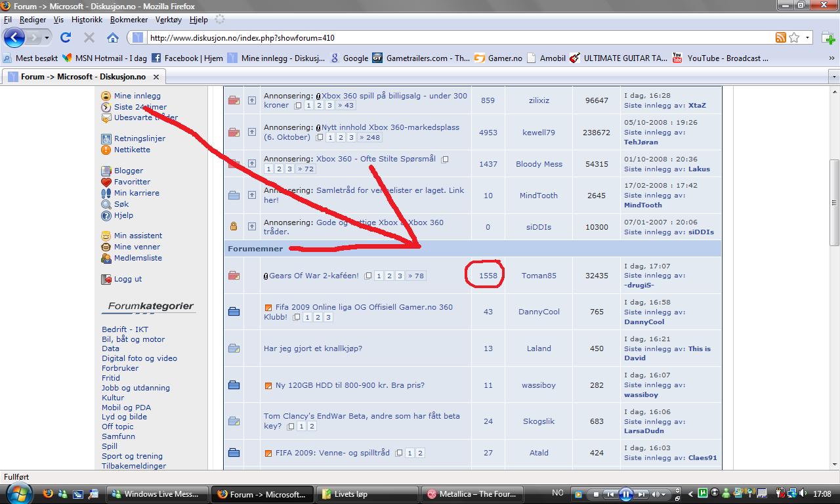840x504 pixels.
Task: Click the Favoritter heart icon
Action: pyautogui.click(x=106, y=182)
